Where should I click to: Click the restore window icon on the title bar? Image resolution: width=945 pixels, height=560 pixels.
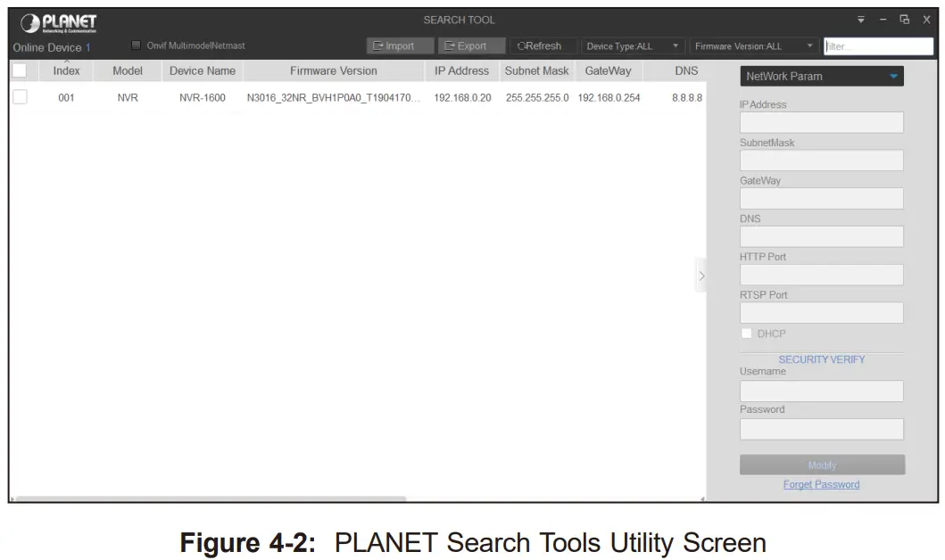pos(904,18)
